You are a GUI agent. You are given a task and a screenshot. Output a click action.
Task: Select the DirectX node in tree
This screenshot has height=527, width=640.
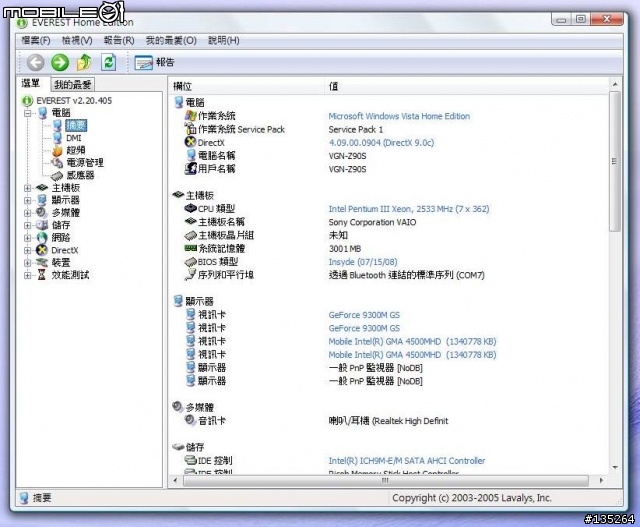point(64,250)
